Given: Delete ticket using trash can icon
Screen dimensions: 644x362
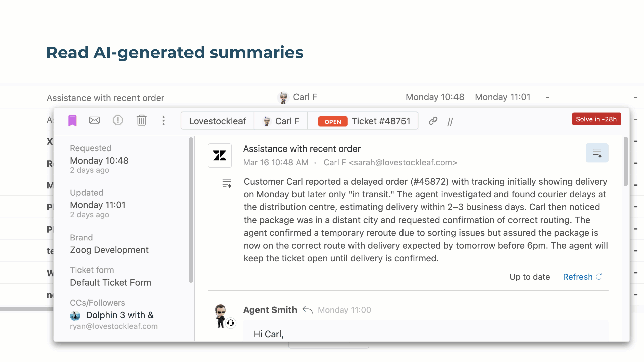Looking at the screenshot, I should (x=142, y=120).
